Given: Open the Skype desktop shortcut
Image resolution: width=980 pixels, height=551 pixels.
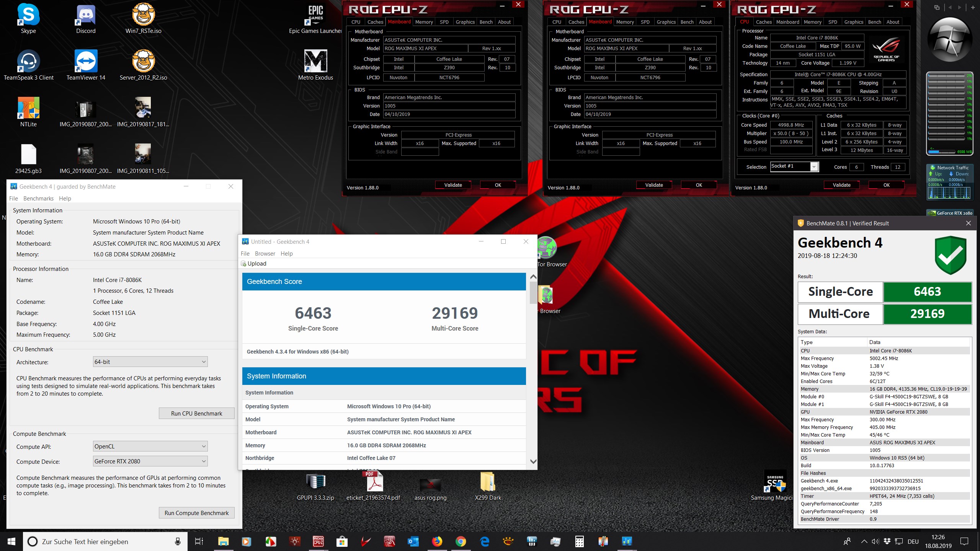Looking at the screenshot, I should [28, 18].
